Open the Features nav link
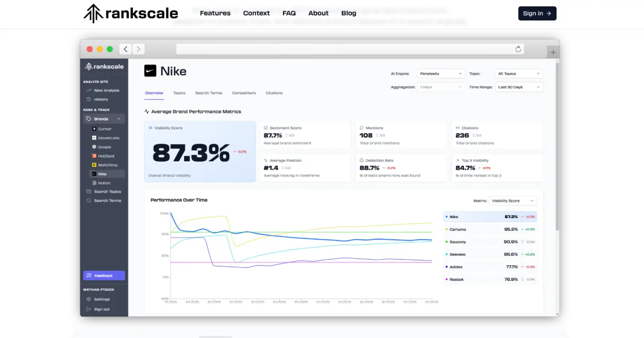644x338 pixels. 215,13
